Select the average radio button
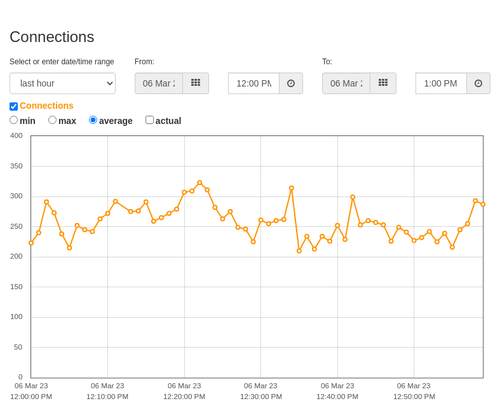This screenshot has width=500, height=403. (93, 120)
